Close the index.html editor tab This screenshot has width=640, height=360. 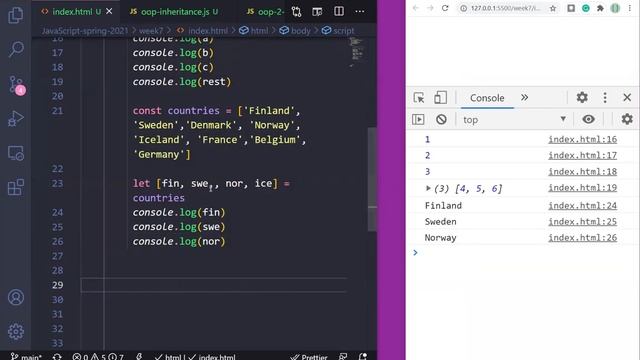click(109, 11)
